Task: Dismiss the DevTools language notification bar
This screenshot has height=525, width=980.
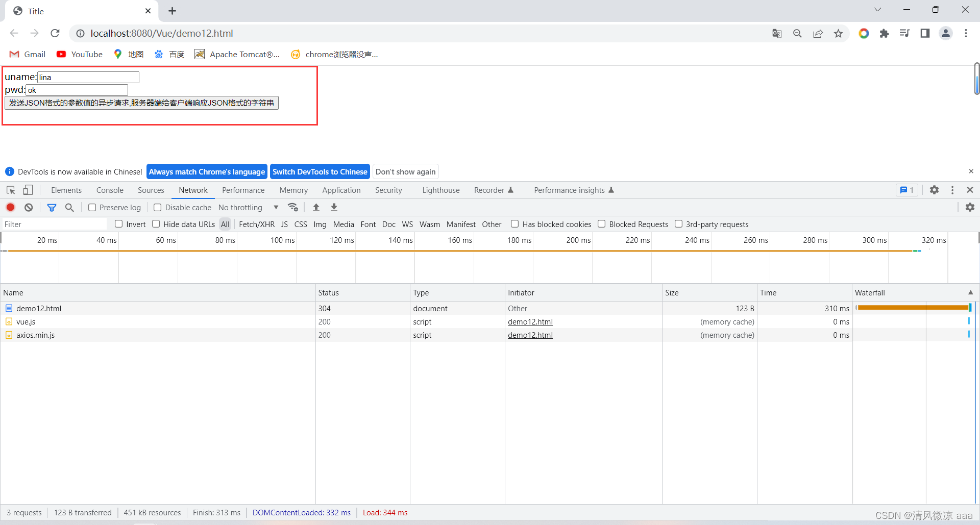Action: click(971, 171)
